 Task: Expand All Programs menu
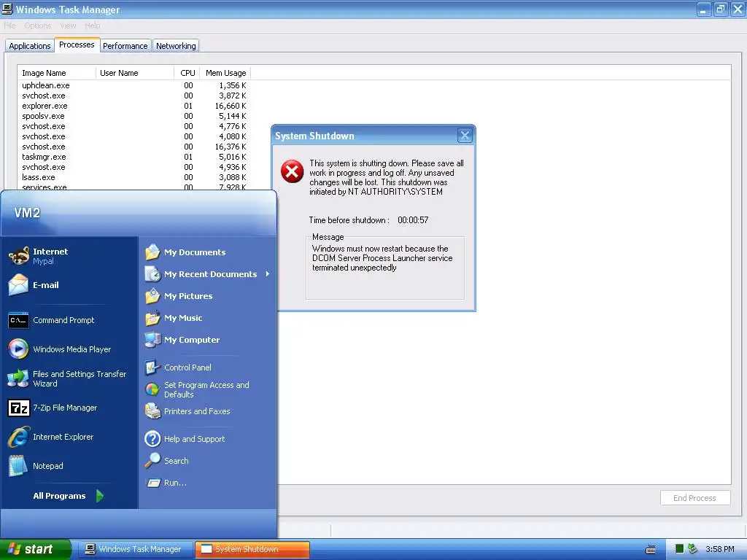pos(68,496)
